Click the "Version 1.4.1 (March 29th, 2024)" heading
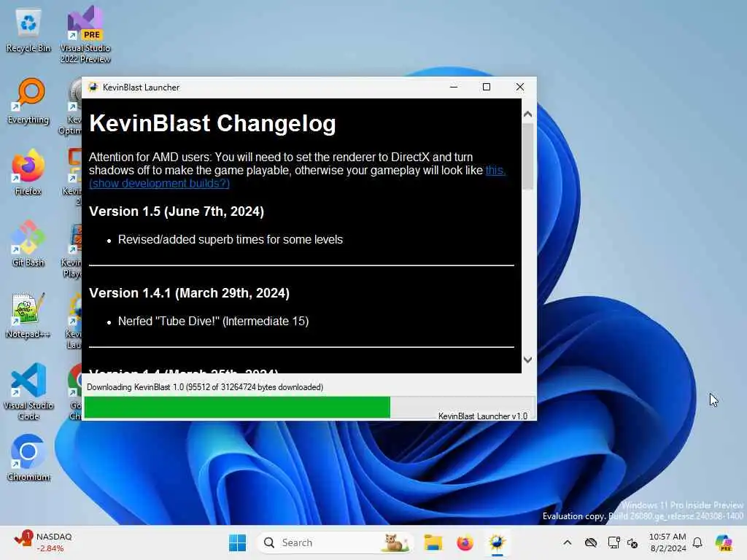The image size is (747, 560). pyautogui.click(x=189, y=293)
